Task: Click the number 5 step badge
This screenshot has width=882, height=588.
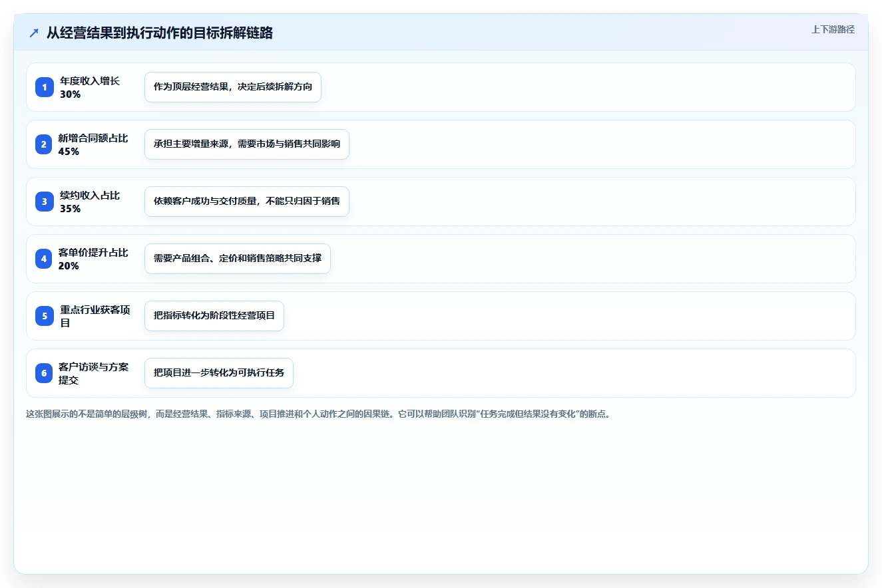Action: point(45,316)
